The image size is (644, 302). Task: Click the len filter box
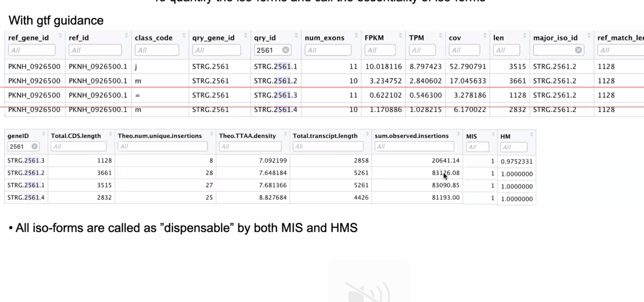pyautogui.click(x=506, y=50)
